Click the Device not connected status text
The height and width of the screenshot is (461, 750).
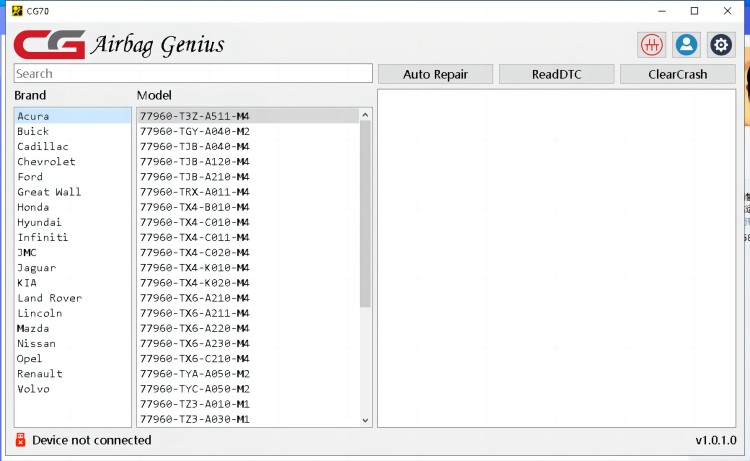coord(92,440)
